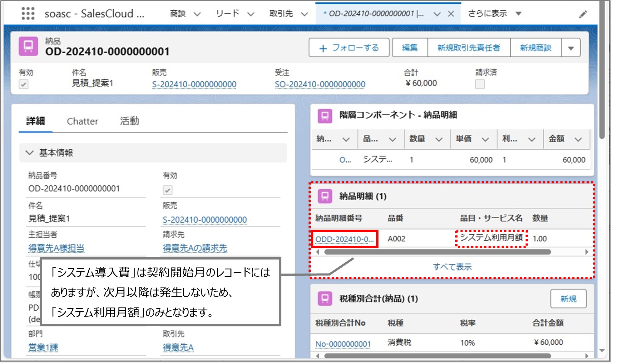Click the 税種別合計(納品) list icon
633x364 pixels.
[x=325, y=298]
